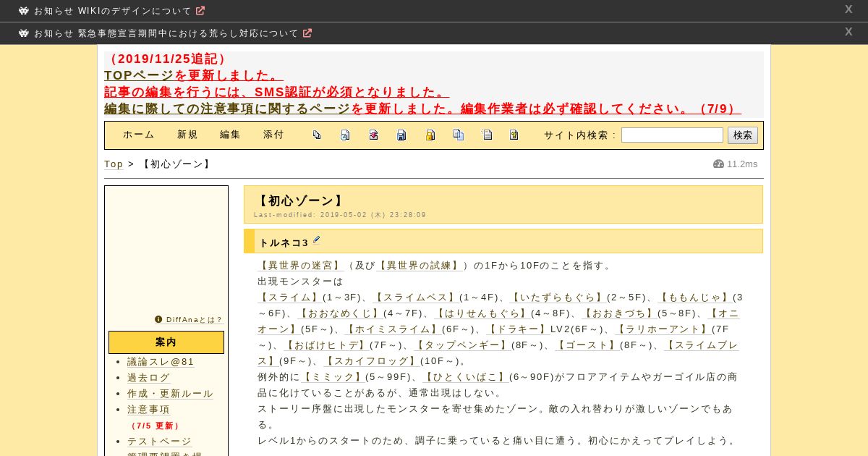Click the yellow padlock freeze icon
Image resolution: width=868 pixels, height=456 pixels.
tap(430, 135)
